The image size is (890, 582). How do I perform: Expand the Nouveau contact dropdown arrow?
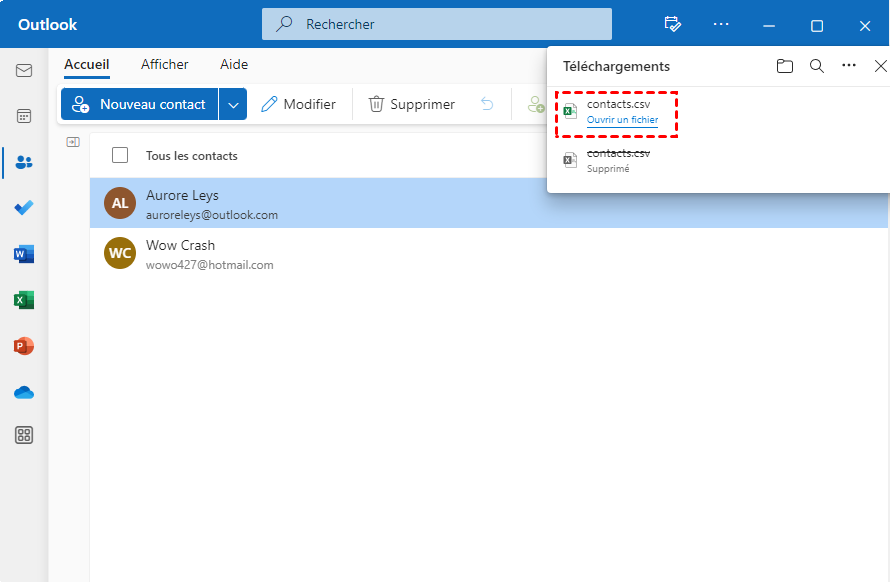(233, 104)
